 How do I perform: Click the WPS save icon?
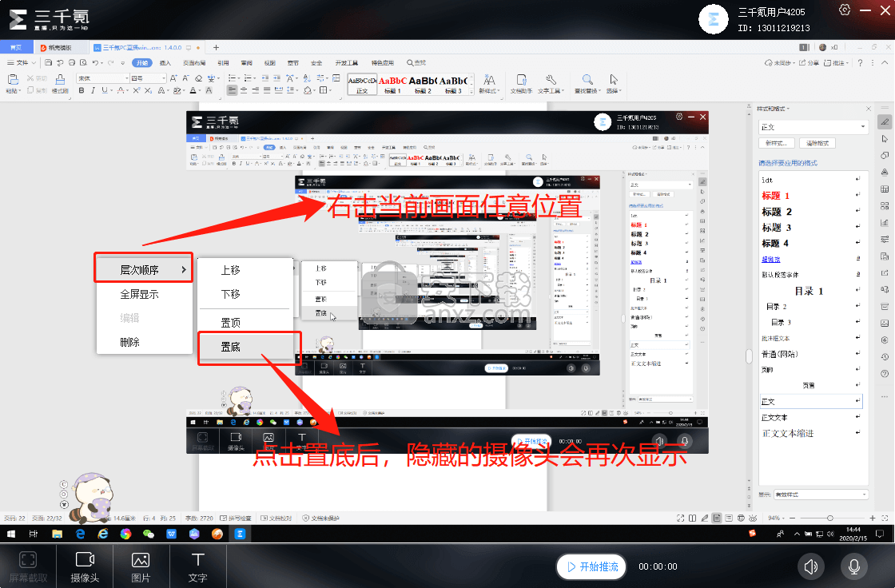click(x=49, y=63)
